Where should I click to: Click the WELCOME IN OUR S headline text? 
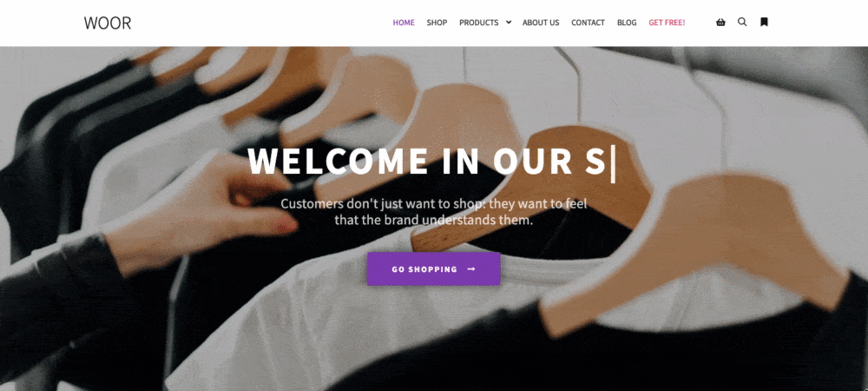427,162
